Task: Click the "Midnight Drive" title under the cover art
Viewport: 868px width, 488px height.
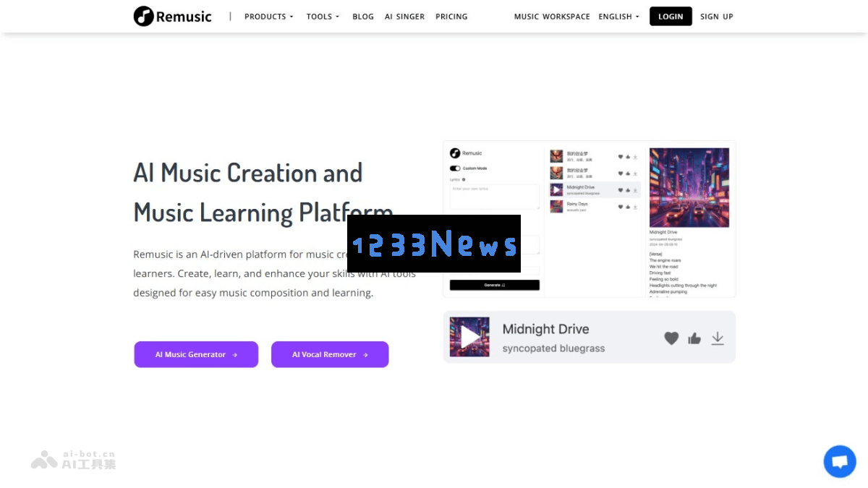Action: point(662,233)
